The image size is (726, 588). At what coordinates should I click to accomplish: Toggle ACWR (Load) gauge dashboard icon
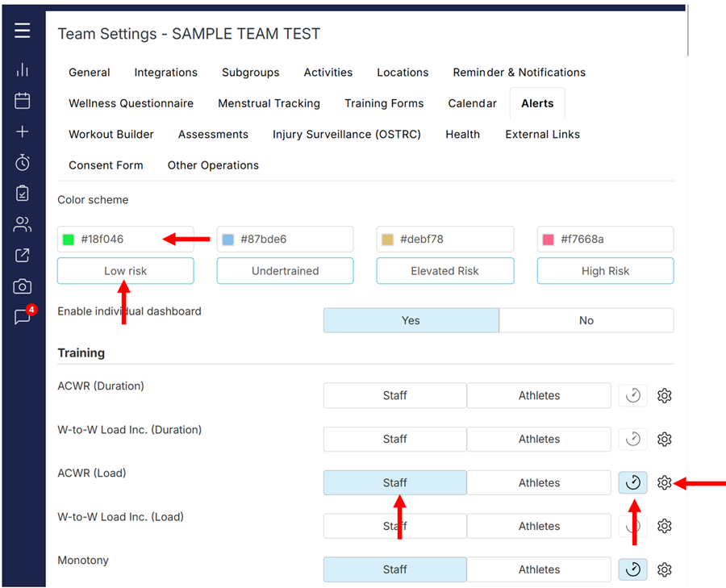(x=633, y=482)
